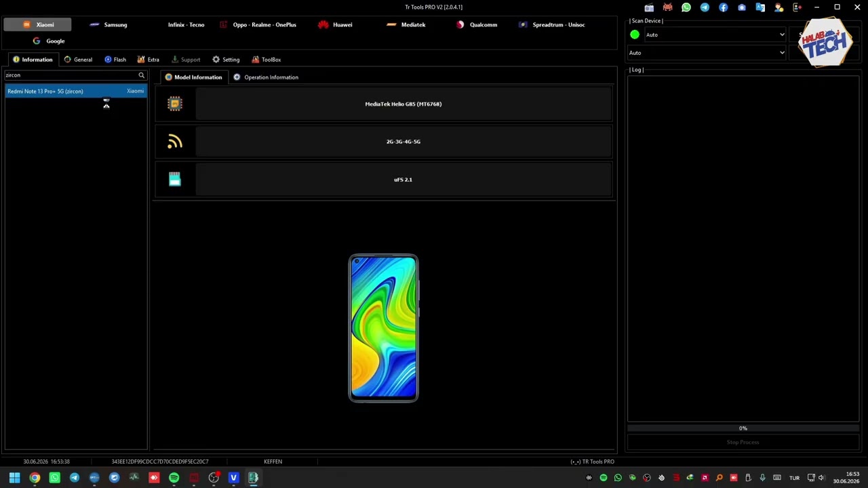Open Telegram link in title bar
The image size is (868, 488).
pyautogui.click(x=705, y=7)
